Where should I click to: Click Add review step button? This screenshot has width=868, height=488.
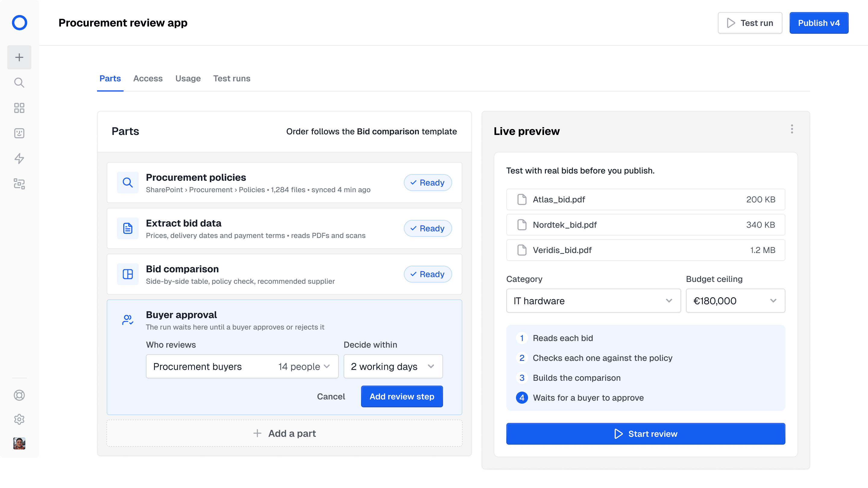pos(402,396)
